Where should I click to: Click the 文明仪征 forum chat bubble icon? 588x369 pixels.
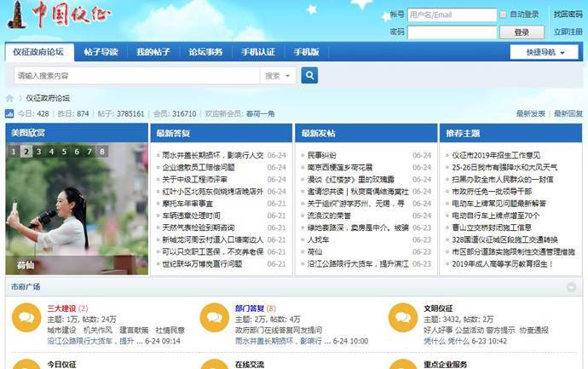402,317
